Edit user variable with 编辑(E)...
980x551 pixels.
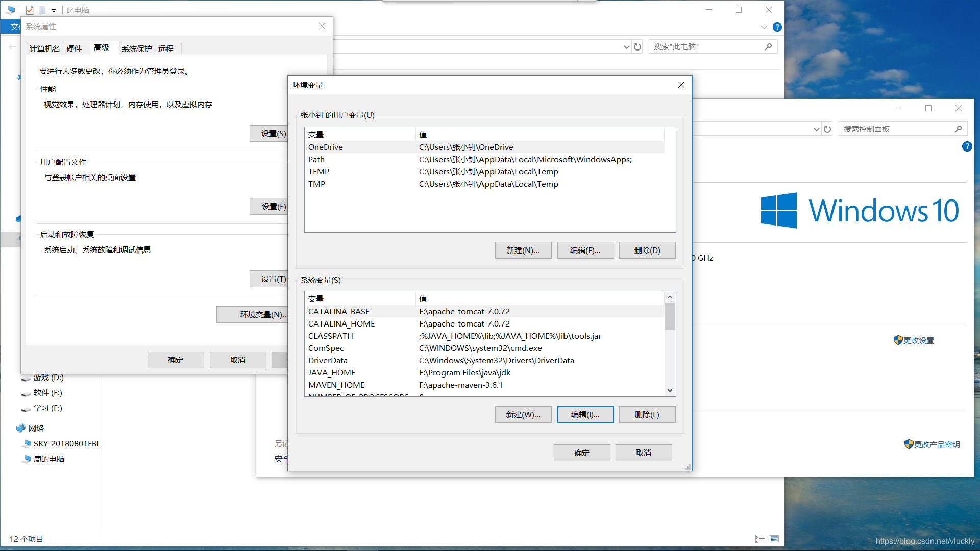point(585,250)
